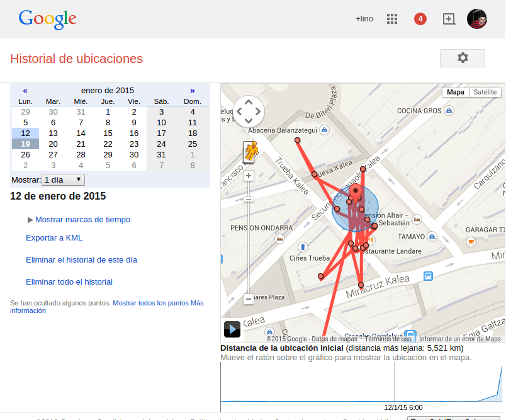Screen dimensions: 506x420
Task: Open the notifications badge showing 4
Action: tap(420, 19)
